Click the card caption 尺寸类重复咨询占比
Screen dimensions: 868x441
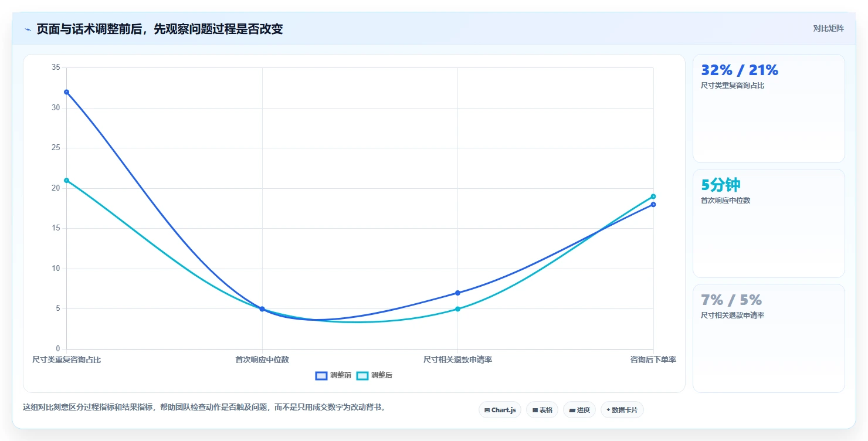pos(733,86)
